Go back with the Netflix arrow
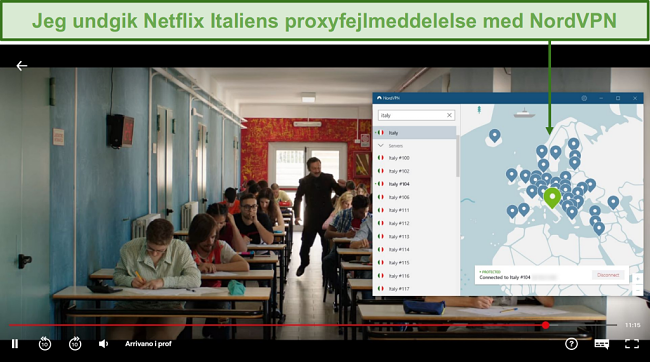This screenshot has width=650, height=362. coord(22,66)
